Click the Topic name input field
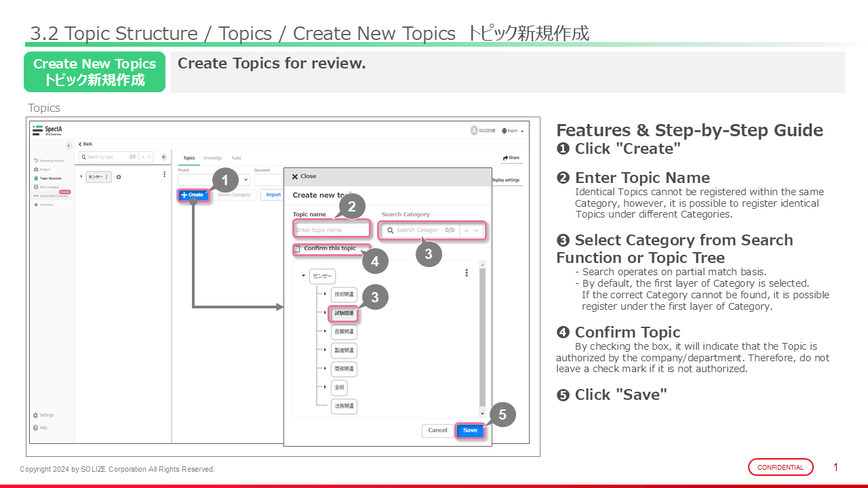 pyautogui.click(x=332, y=230)
